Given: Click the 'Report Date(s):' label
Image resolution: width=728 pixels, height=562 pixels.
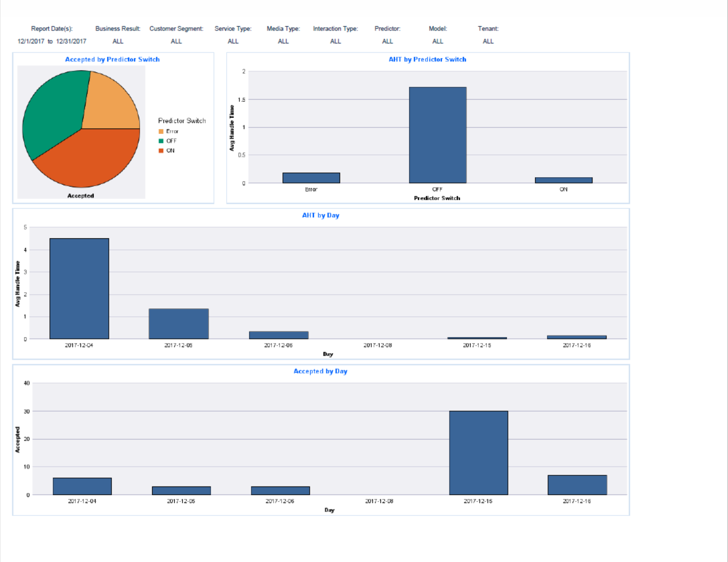Looking at the screenshot, I should [x=51, y=29].
